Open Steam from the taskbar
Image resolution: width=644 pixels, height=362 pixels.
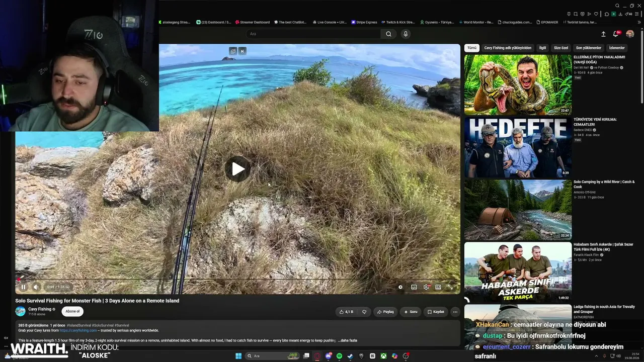tap(350, 356)
